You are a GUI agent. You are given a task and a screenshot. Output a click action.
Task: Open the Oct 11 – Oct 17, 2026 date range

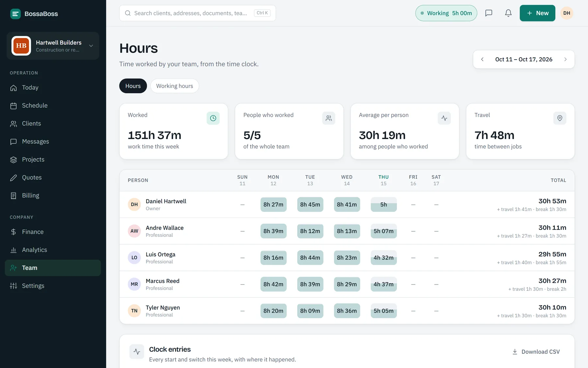click(x=524, y=59)
